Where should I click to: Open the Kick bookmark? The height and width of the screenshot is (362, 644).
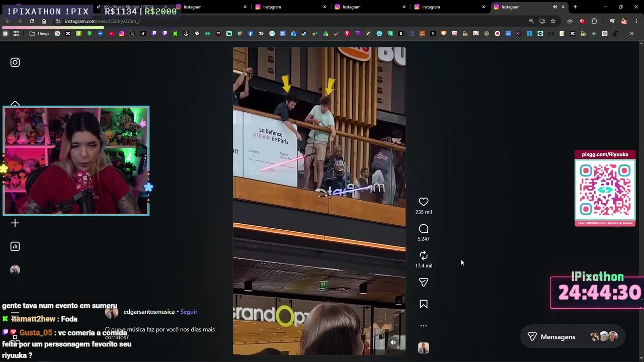click(175, 34)
